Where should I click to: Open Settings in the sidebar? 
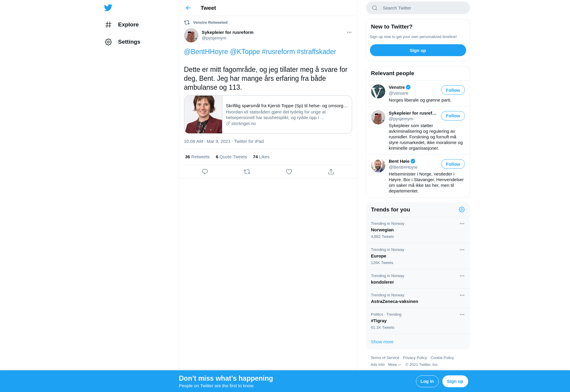(x=123, y=42)
